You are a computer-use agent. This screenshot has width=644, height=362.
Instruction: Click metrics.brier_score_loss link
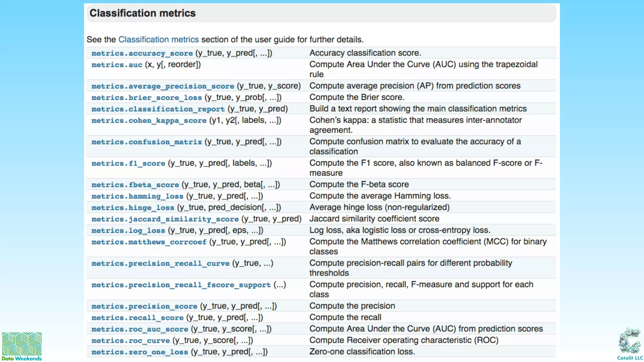pyautogui.click(x=147, y=98)
